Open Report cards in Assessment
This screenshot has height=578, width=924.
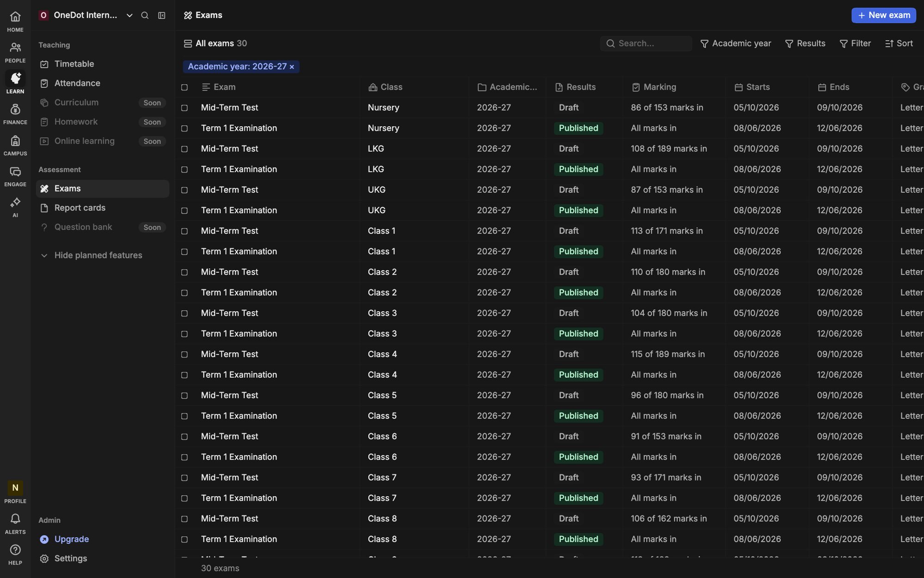[103, 208]
